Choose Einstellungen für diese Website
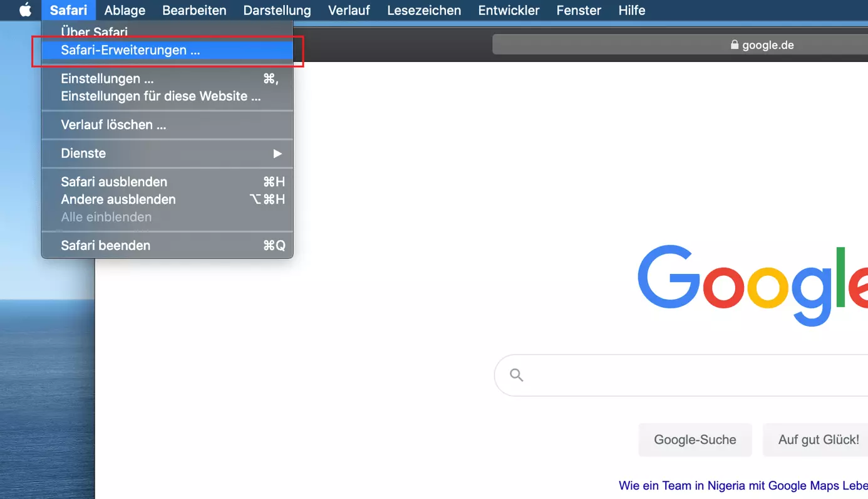 click(x=167, y=97)
